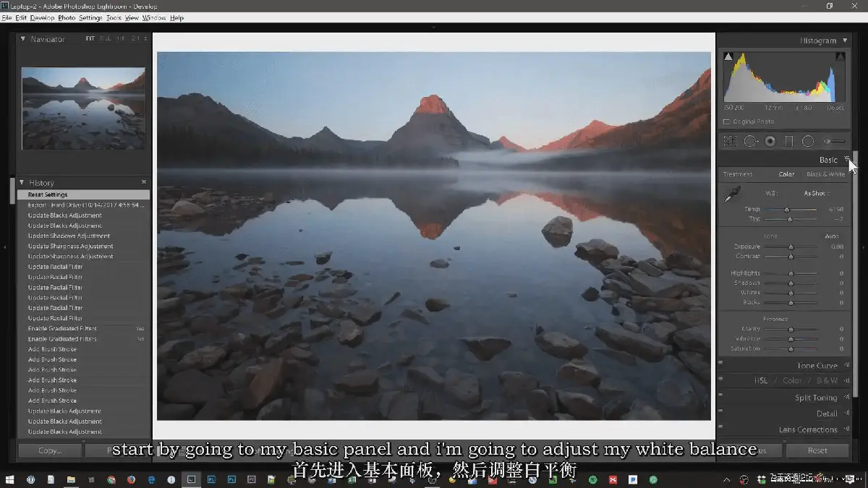
Task: Open Windows Start menu
Action: 10,479
